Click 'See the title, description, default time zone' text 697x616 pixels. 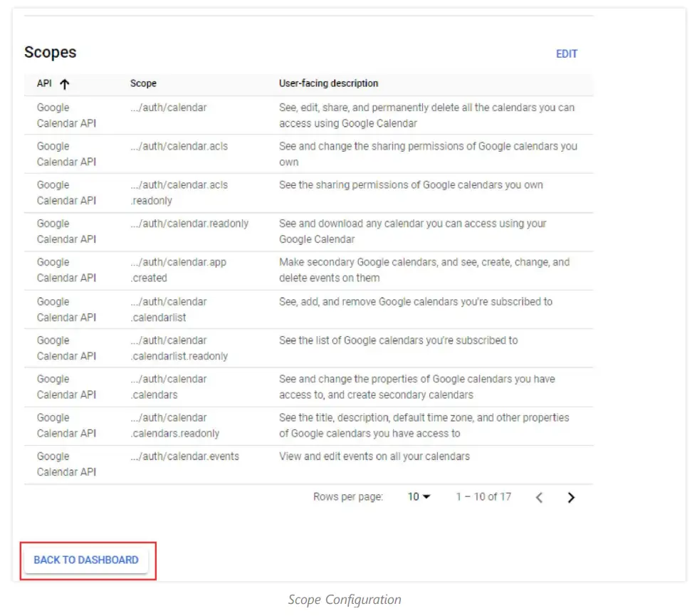(x=424, y=426)
